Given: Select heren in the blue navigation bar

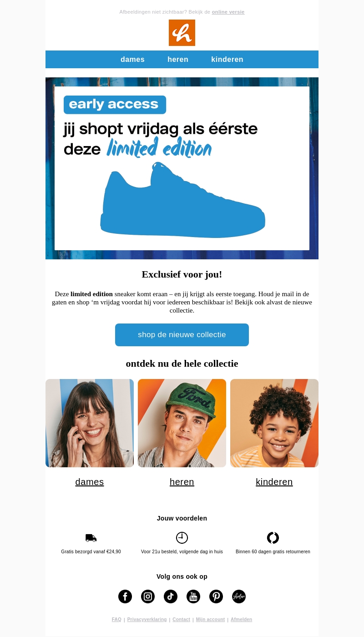Looking at the screenshot, I should click(x=178, y=60).
